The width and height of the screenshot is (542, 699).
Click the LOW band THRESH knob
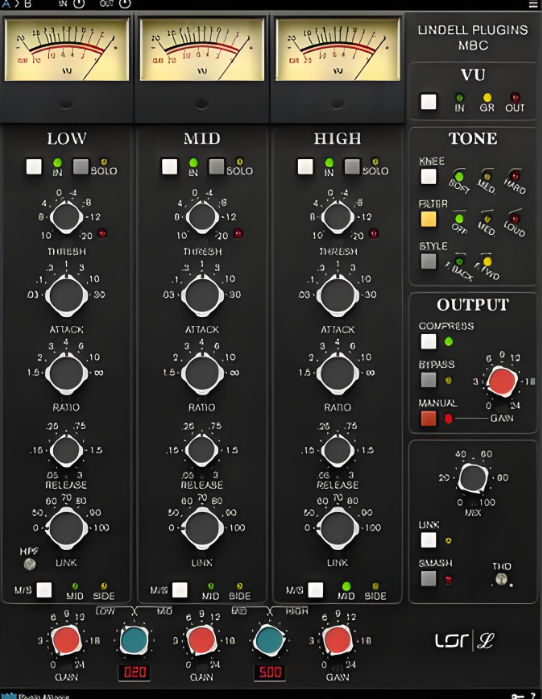click(66, 217)
